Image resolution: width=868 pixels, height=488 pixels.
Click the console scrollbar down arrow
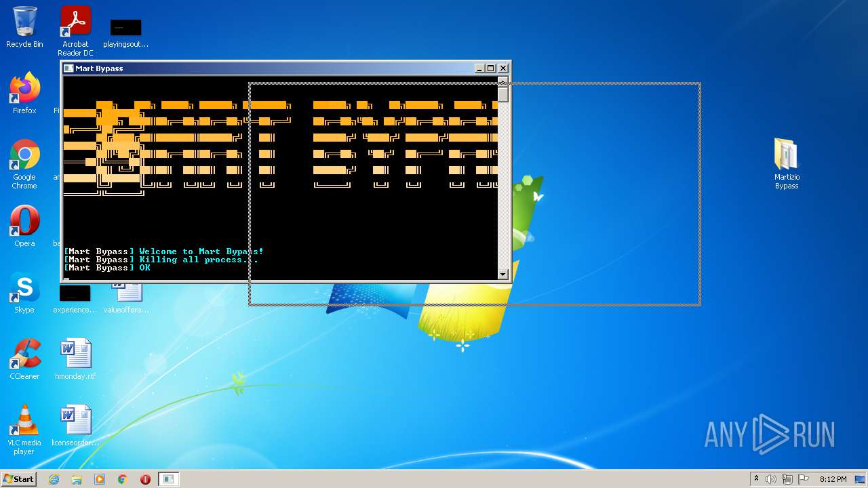(503, 274)
